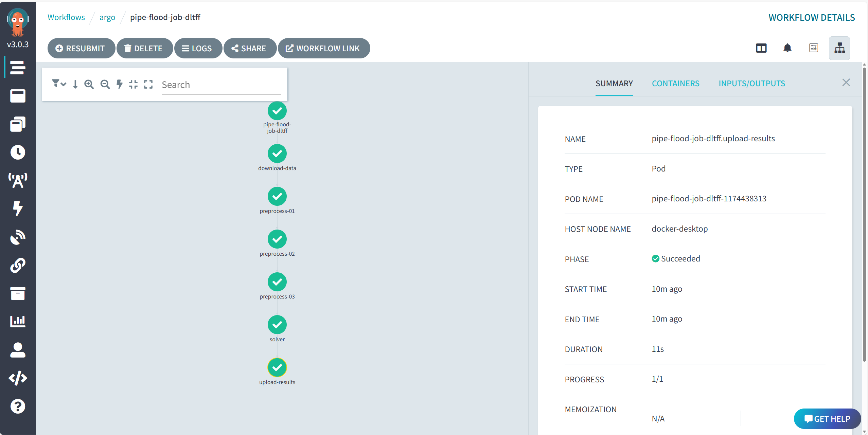Select the solver node in graph

[277, 325]
